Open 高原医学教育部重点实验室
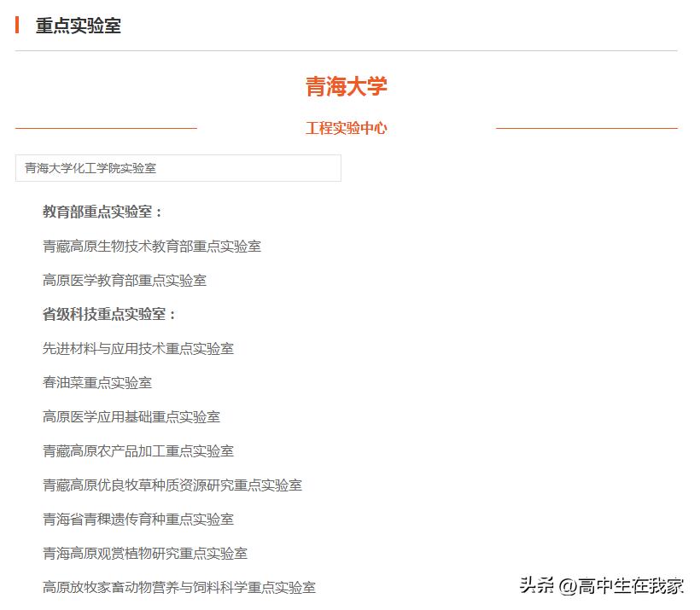The height and width of the screenshot is (610, 700). [x=123, y=280]
